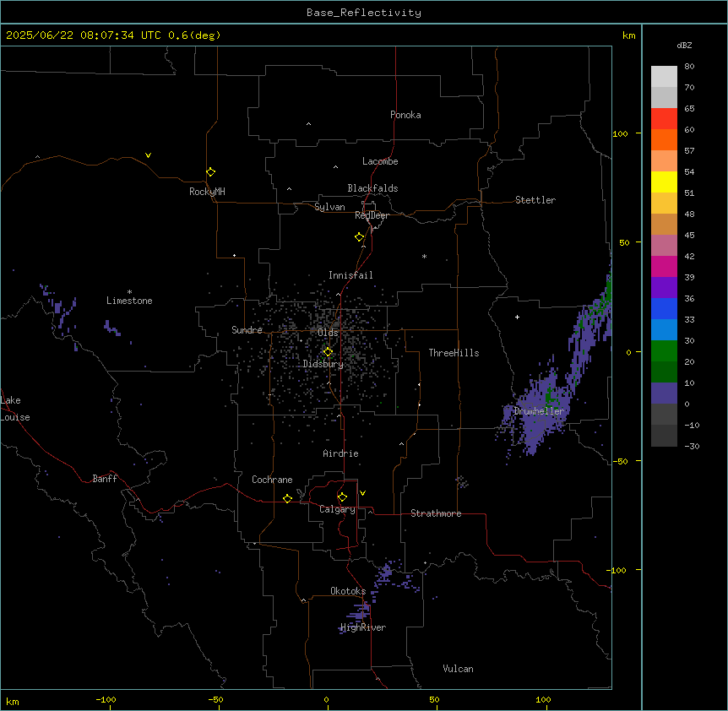Click the Sylvan label
Viewport: 728px width, 711px height.
[x=329, y=207]
